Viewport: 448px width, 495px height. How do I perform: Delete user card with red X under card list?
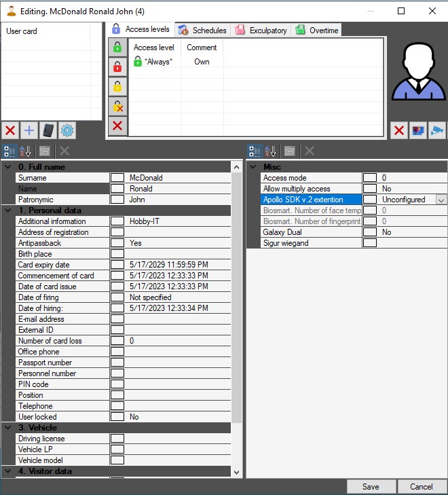coord(10,130)
